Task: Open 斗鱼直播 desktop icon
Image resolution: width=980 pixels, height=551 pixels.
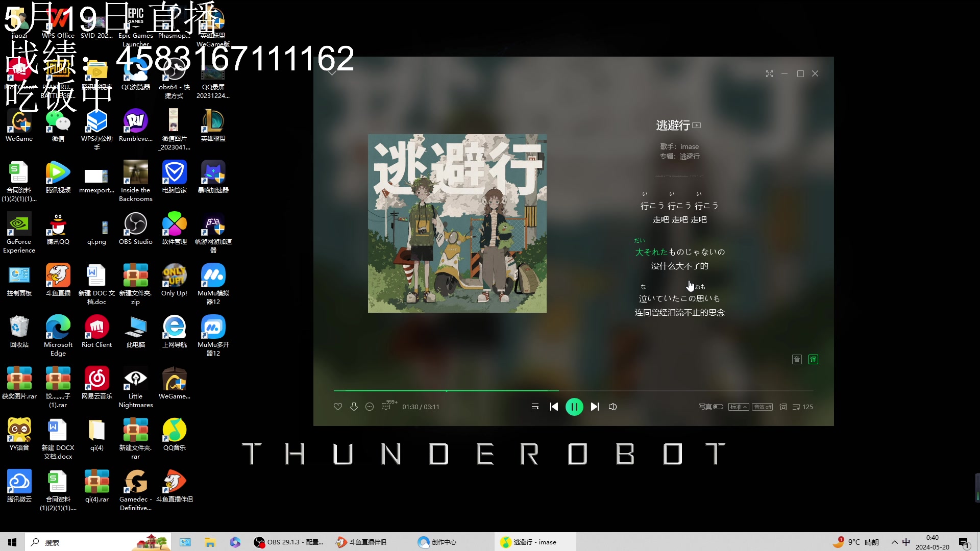Action: pos(58,280)
